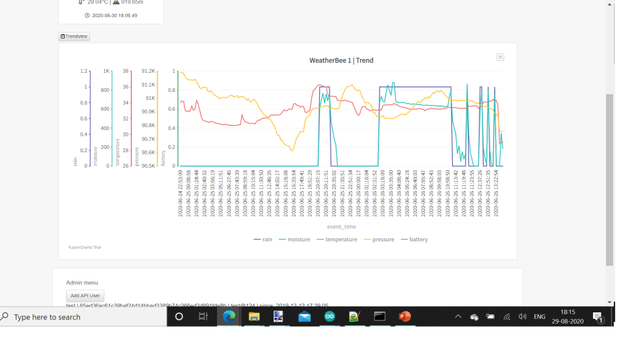This screenshot has width=644, height=362.
Task: Show hidden system tray icons
Action: click(458, 317)
